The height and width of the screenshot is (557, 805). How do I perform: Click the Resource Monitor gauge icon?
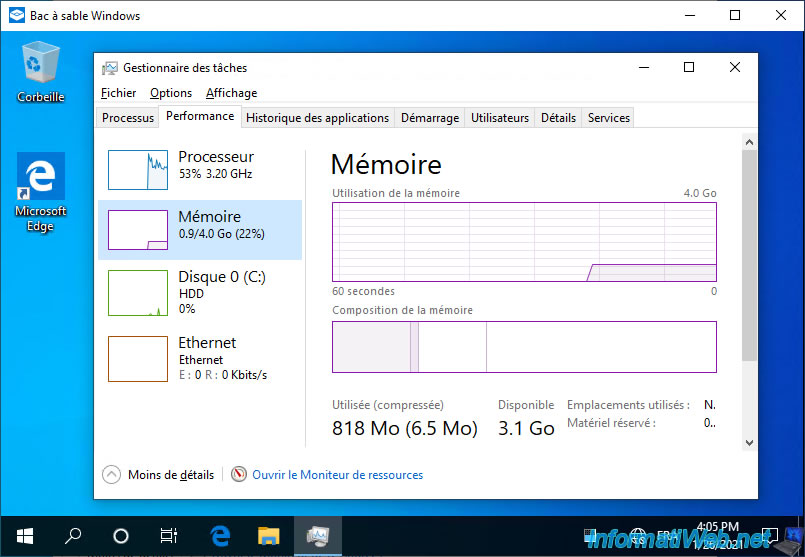pos(239,475)
